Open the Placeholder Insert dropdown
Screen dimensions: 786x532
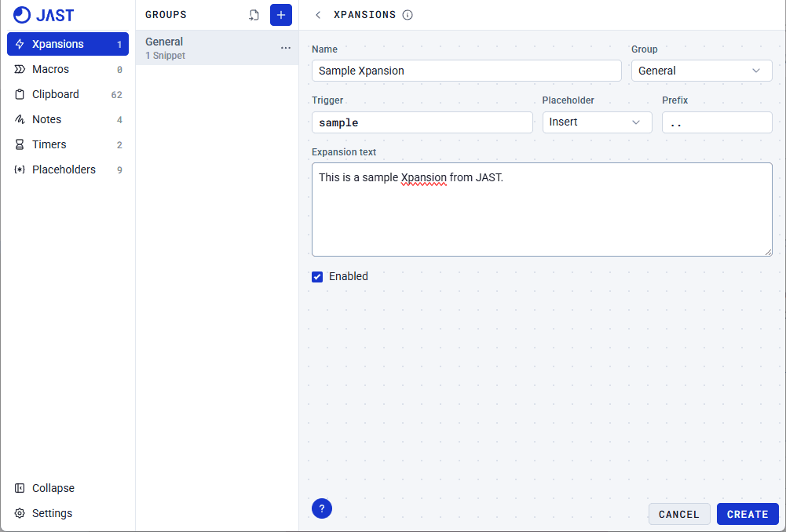point(597,122)
